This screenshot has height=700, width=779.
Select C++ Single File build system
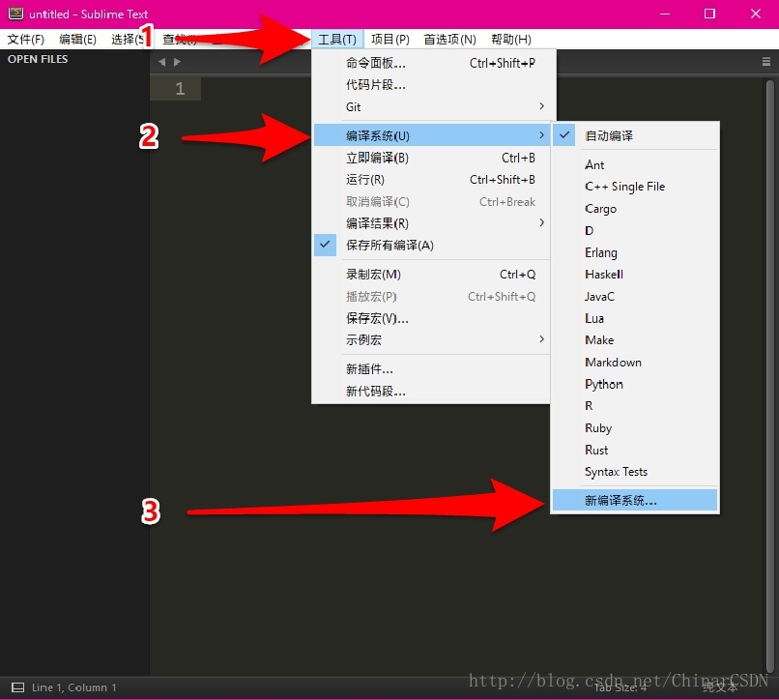635,187
